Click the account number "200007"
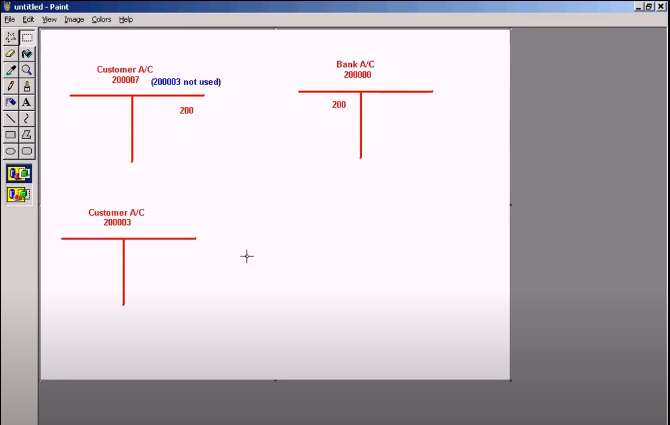This screenshot has height=425, width=670. (126, 80)
